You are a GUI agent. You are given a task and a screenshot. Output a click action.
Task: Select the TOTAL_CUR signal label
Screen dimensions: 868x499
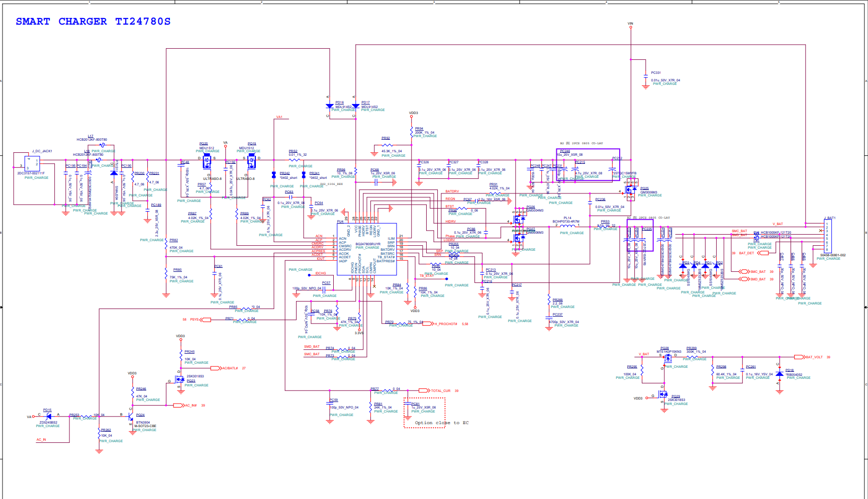tap(441, 390)
